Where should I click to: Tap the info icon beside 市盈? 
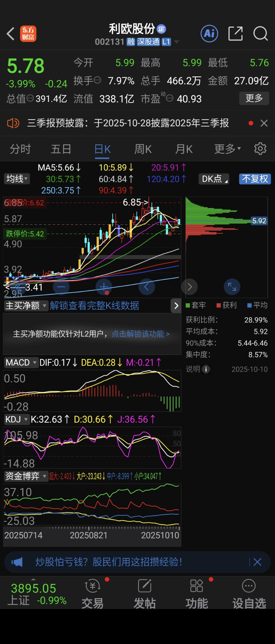click(x=170, y=98)
